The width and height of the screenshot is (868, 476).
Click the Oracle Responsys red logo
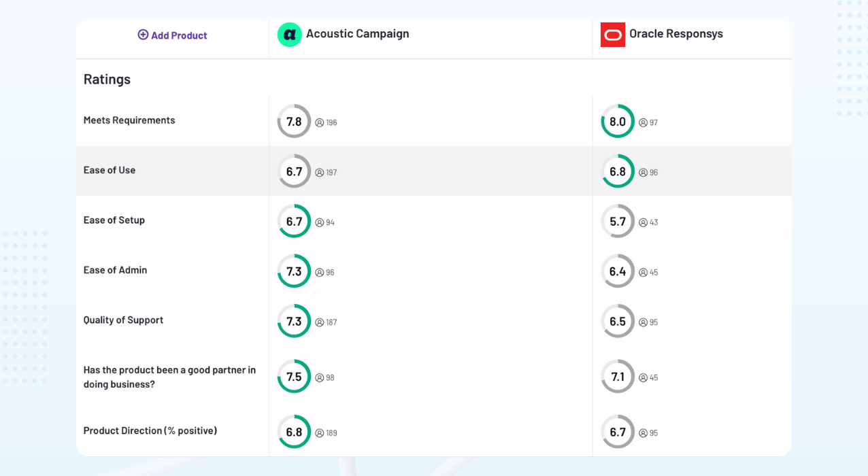tap(613, 35)
